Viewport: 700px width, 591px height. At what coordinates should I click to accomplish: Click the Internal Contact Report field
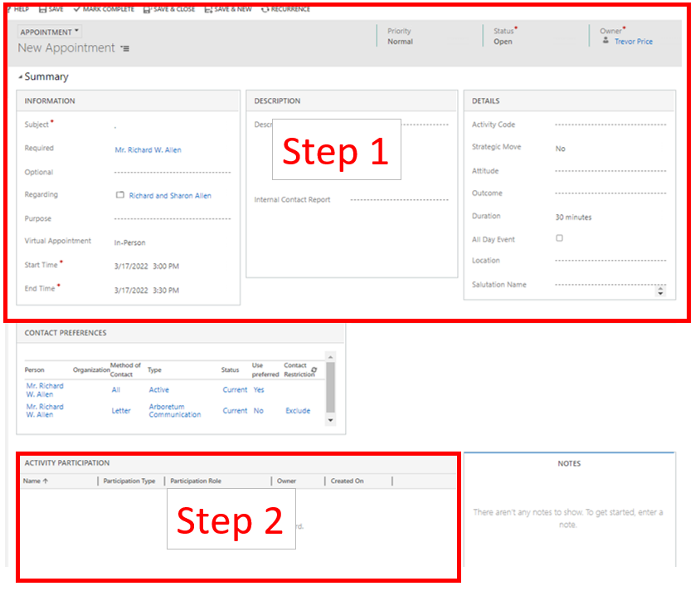[399, 200]
